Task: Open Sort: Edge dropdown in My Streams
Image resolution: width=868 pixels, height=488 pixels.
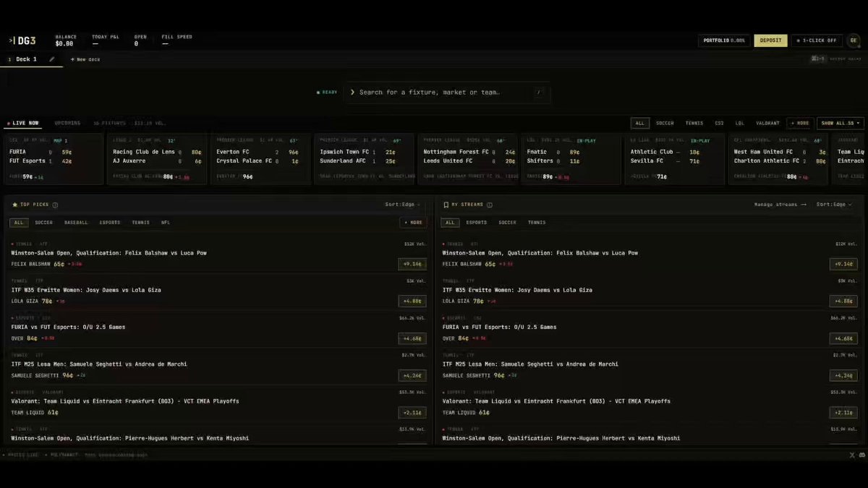Action: 835,205
